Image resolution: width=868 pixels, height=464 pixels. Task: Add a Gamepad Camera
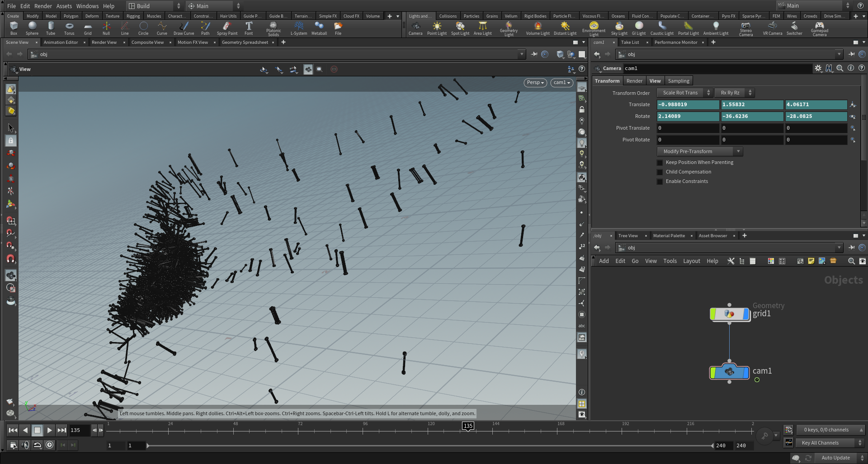pos(819,29)
